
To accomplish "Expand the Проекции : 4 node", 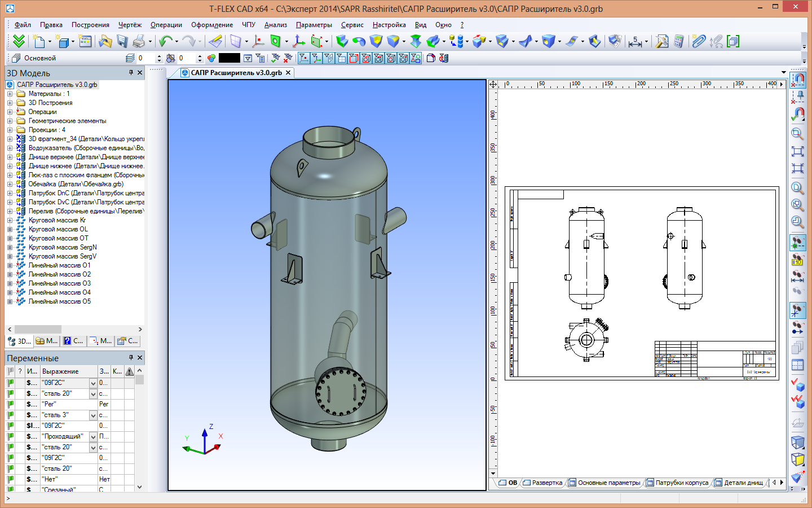I will pyautogui.click(x=10, y=130).
